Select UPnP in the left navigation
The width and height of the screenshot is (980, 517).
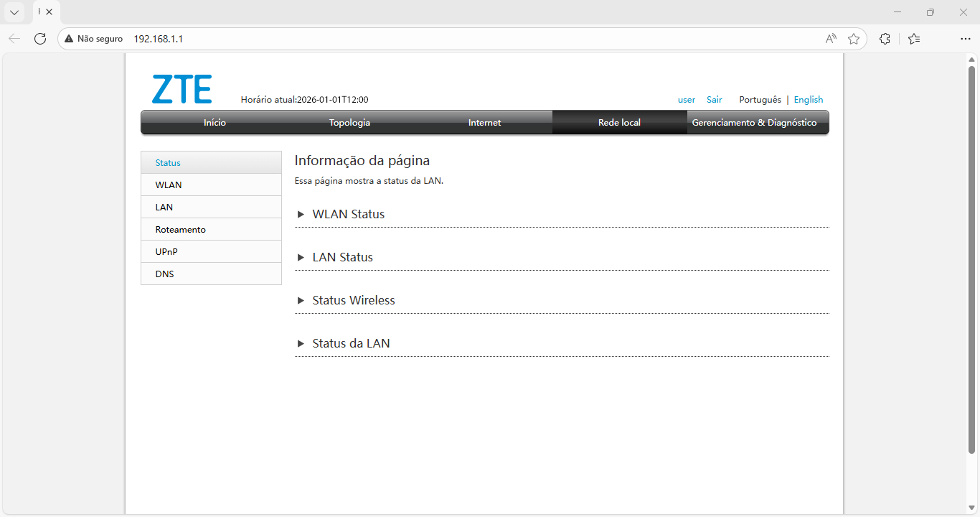click(166, 251)
